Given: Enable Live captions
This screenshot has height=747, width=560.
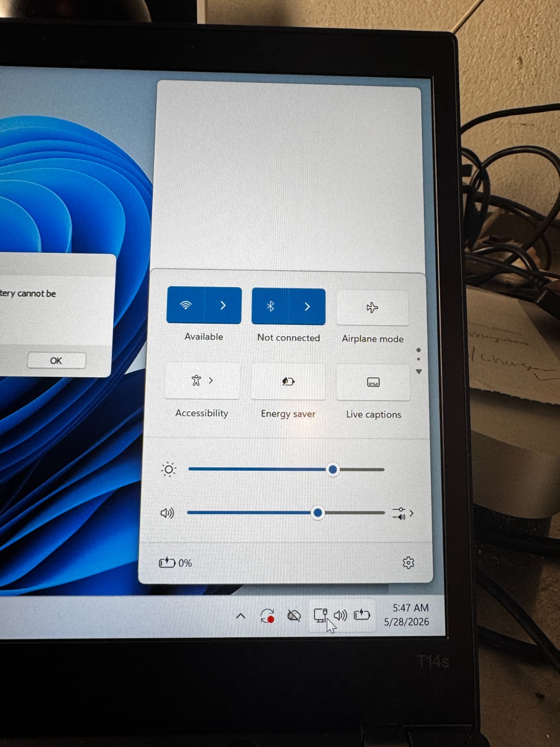Looking at the screenshot, I should click(x=373, y=382).
